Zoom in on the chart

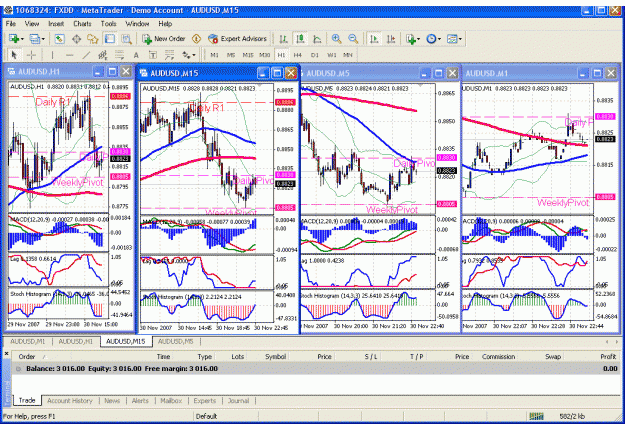point(336,39)
